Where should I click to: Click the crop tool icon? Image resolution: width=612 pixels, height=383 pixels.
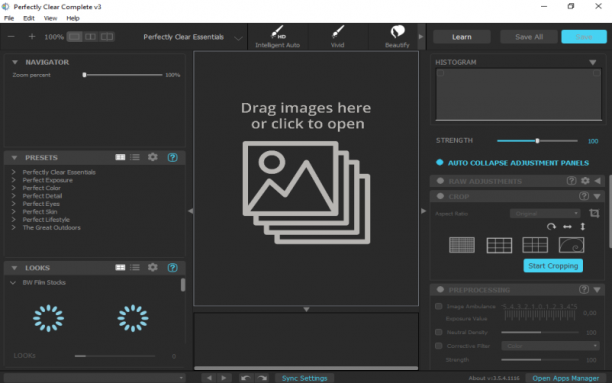pos(594,213)
